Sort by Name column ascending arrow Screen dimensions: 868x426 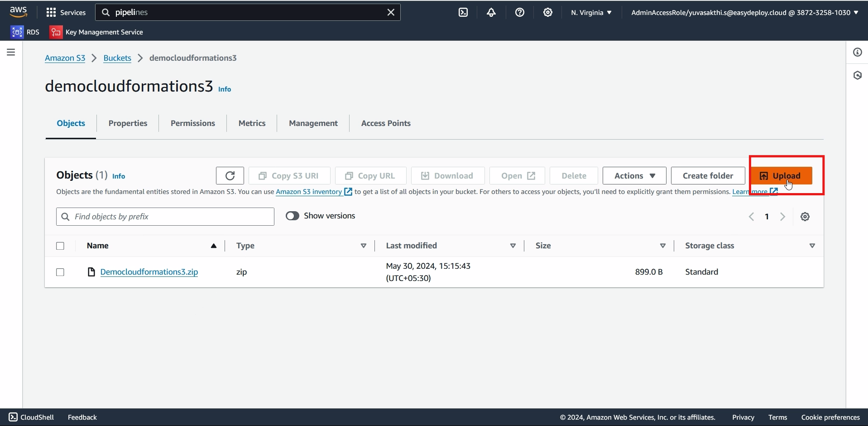tap(214, 246)
